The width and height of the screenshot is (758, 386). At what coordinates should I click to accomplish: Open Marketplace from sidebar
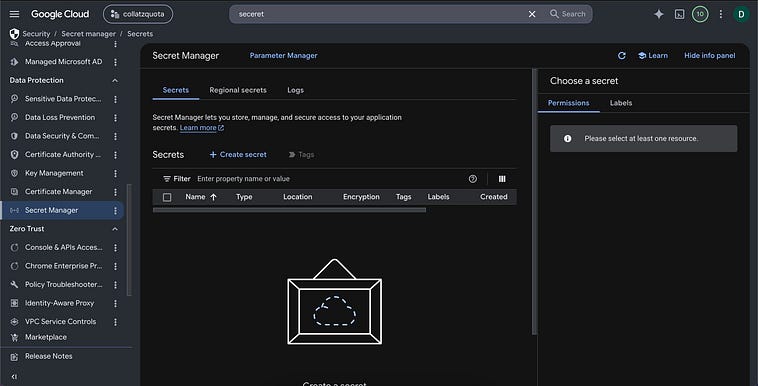point(46,337)
